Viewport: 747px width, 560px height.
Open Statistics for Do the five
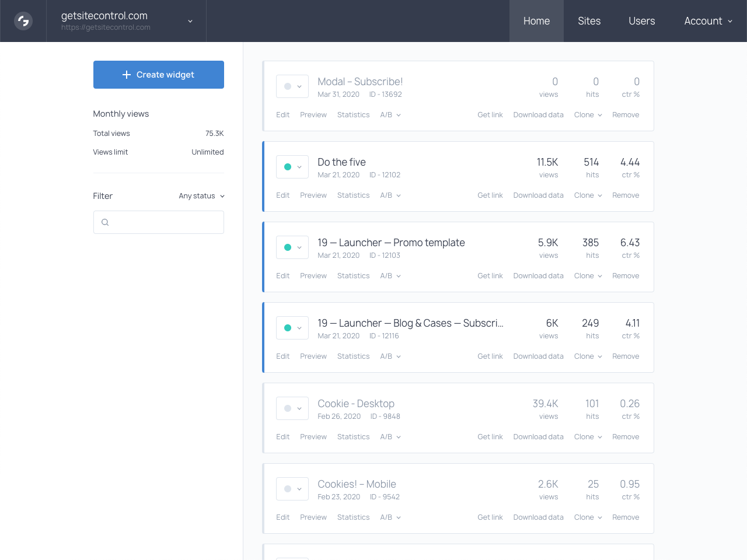pyautogui.click(x=353, y=195)
